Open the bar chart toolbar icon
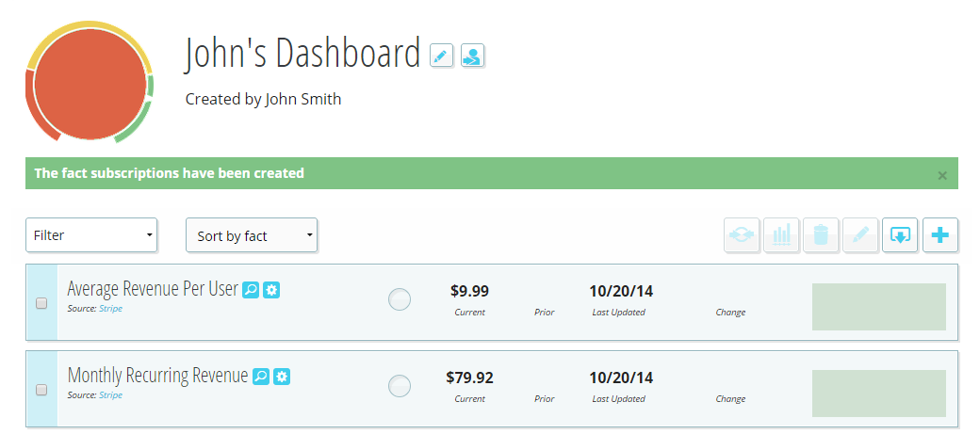Screen dimensions: 980x434 pos(781,234)
